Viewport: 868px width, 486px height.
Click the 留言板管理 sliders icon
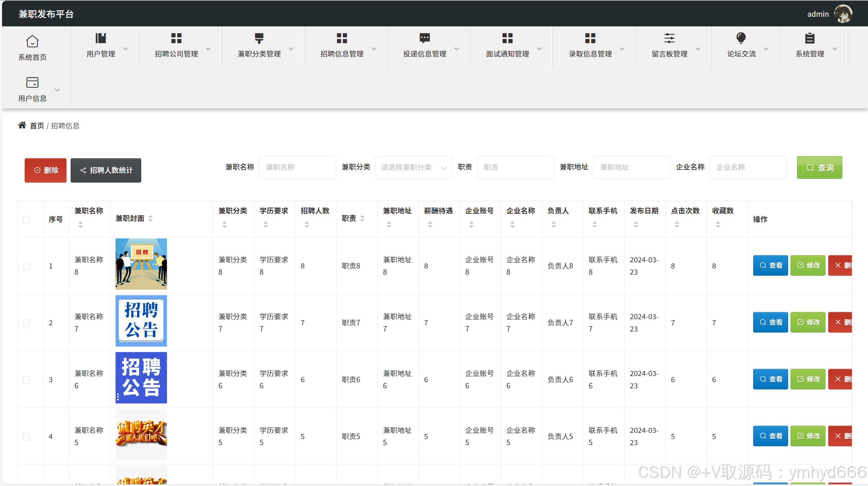pos(669,38)
